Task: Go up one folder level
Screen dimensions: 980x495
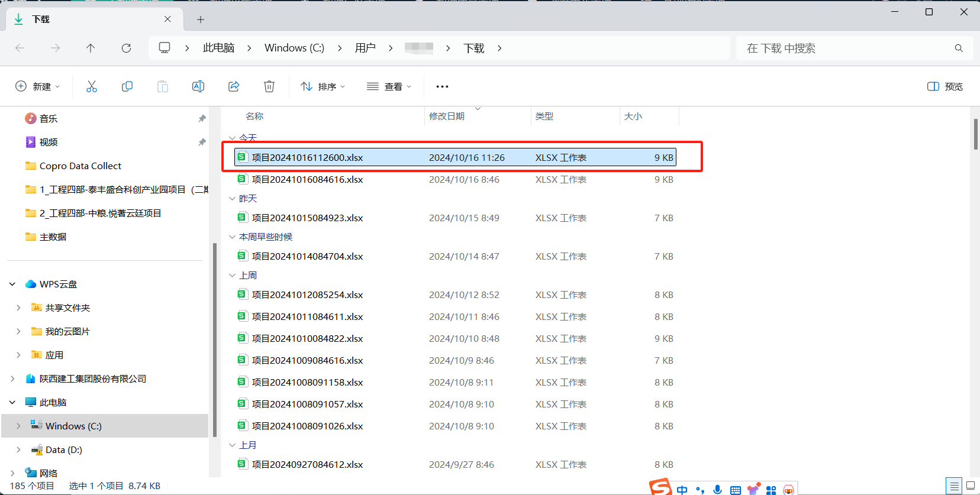Action: pos(91,48)
